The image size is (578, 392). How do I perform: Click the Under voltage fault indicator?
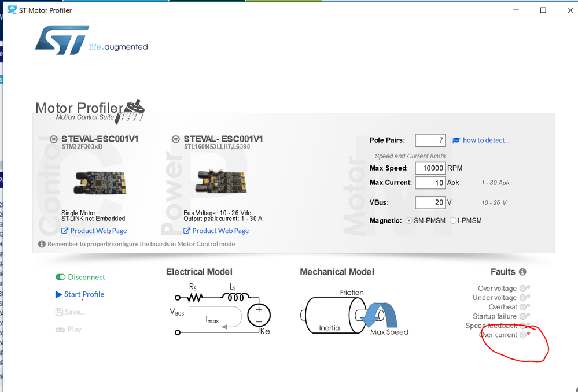523,298
